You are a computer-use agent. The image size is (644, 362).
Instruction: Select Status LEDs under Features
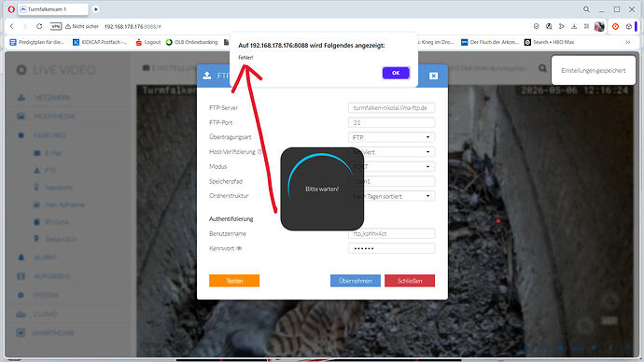(61, 239)
